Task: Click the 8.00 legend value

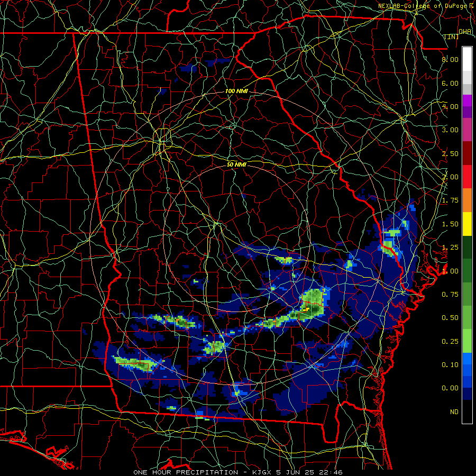Action: (x=450, y=59)
